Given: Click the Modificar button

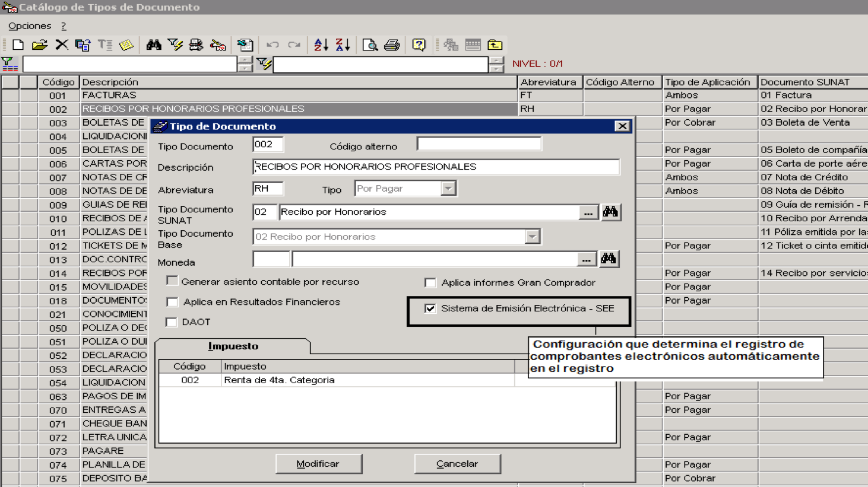Looking at the screenshot, I should click(x=318, y=464).
